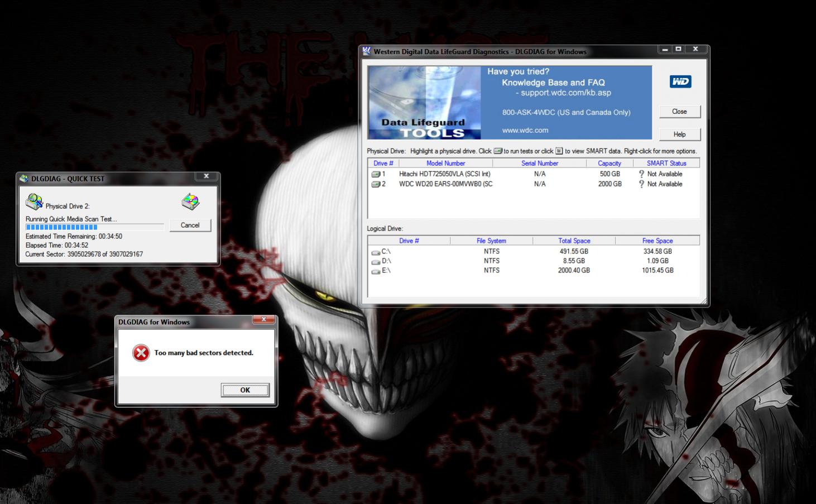Image resolution: width=816 pixels, height=504 pixels.
Task: Click the WD logo icon
Action: (x=680, y=81)
